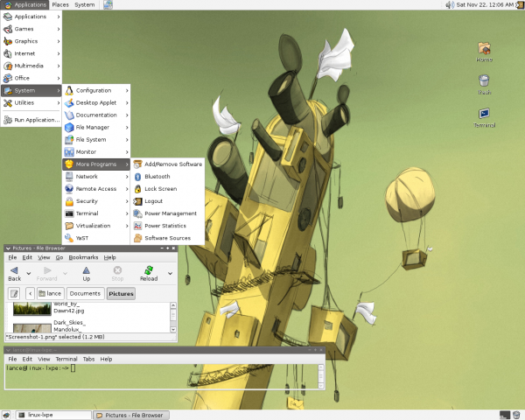The height and width of the screenshot is (420, 525).
Task: Click the terminal window scrollbar
Action: [x=321, y=376]
